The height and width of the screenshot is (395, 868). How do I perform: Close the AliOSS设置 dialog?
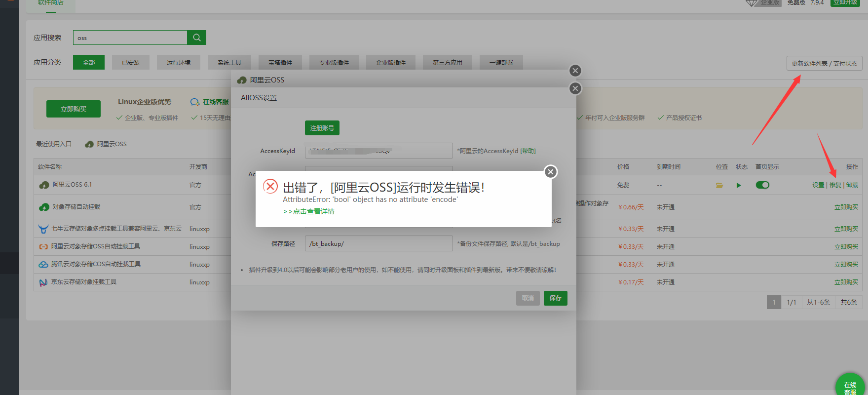tap(575, 88)
